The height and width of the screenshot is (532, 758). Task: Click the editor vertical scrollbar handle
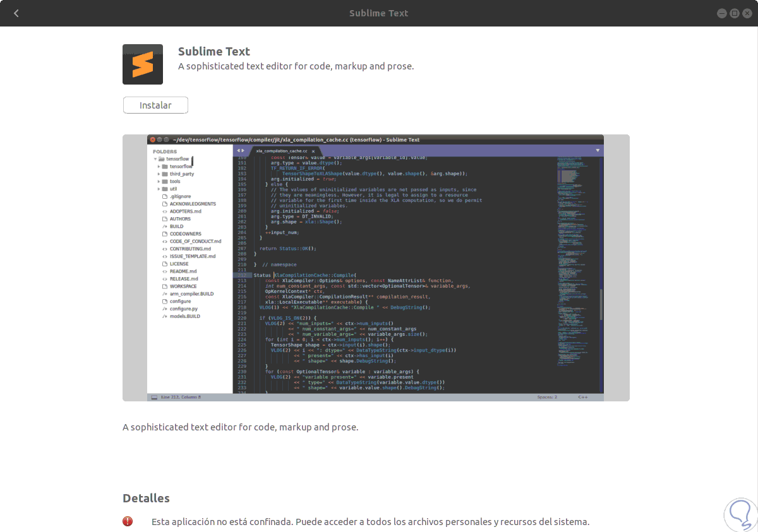[x=601, y=305]
